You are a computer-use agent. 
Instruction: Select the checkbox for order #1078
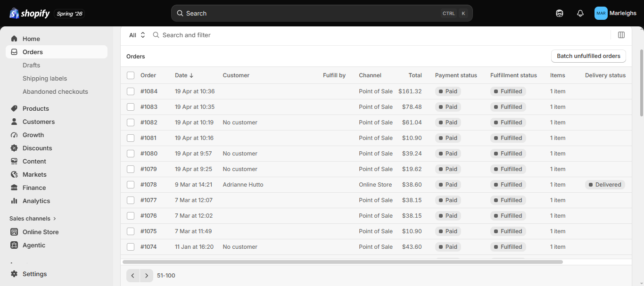(131, 185)
